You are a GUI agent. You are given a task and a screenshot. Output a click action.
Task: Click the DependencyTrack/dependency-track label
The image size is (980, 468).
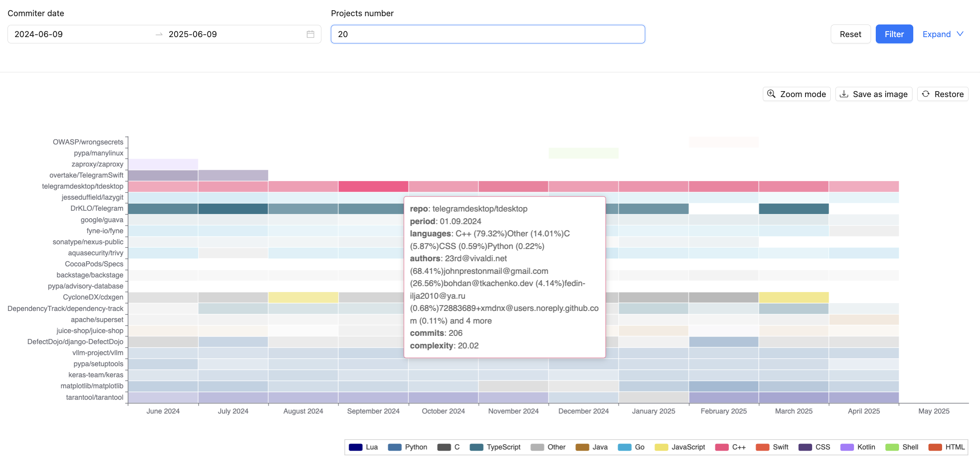66,309
